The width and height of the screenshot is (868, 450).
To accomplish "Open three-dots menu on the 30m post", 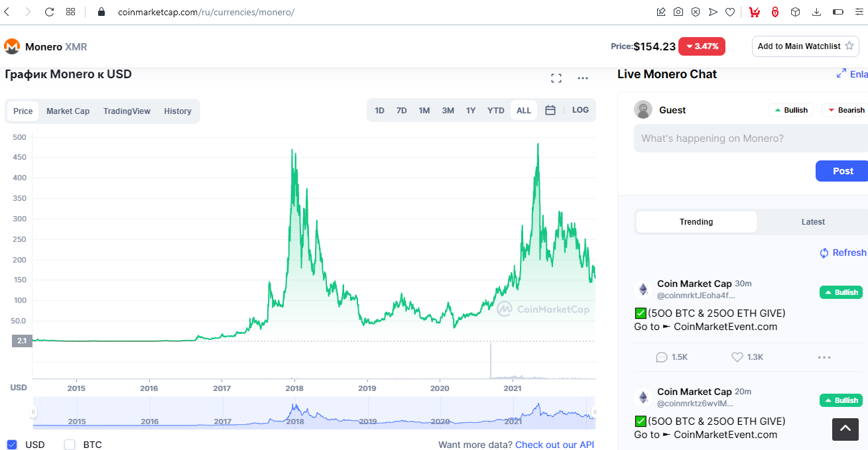I will point(824,357).
